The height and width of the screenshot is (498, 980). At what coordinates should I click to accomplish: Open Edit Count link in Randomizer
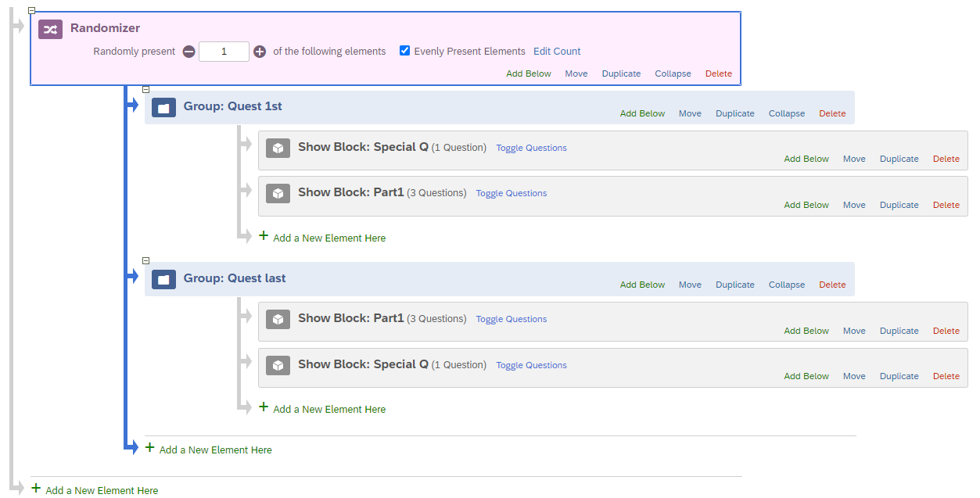coord(557,52)
